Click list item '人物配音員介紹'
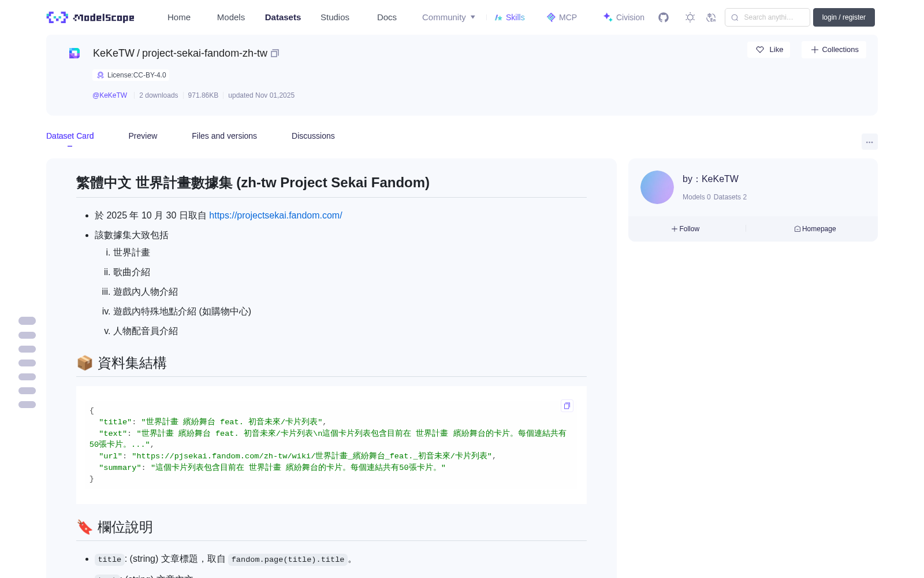This screenshot has height=578, width=924. tap(146, 331)
